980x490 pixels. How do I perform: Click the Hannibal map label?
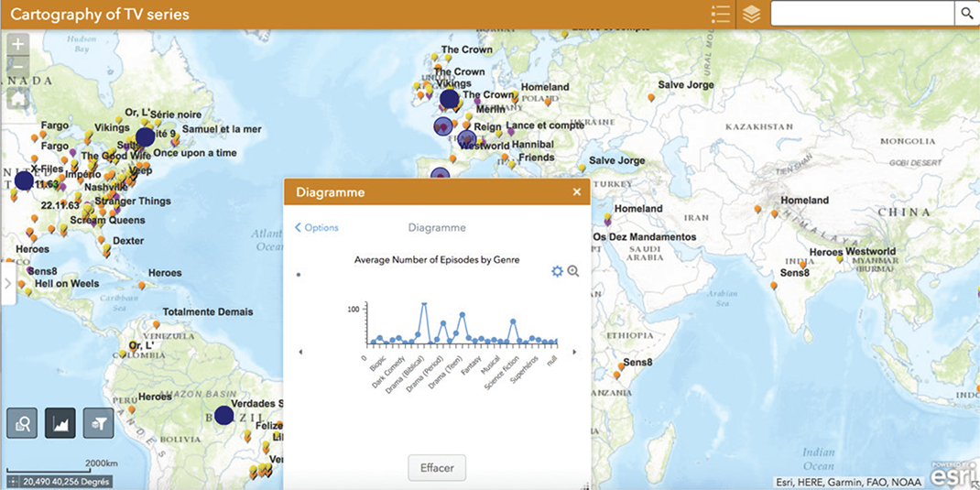point(533,145)
